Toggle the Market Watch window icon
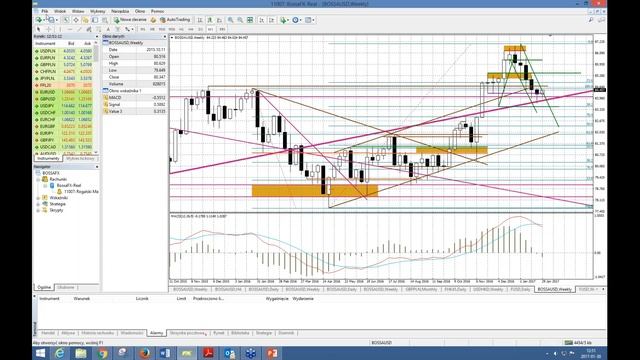 pos(65,20)
